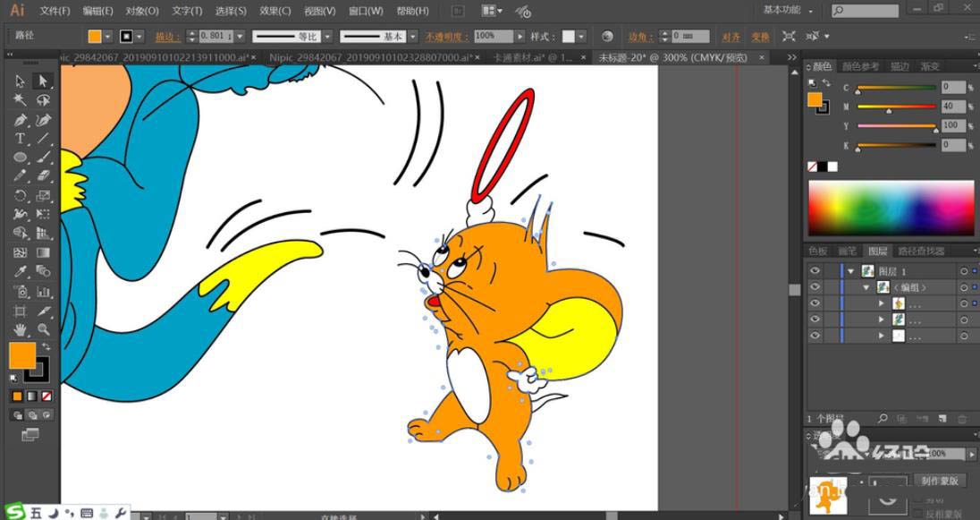
Task: Activate the Hand tool
Action: coord(20,329)
